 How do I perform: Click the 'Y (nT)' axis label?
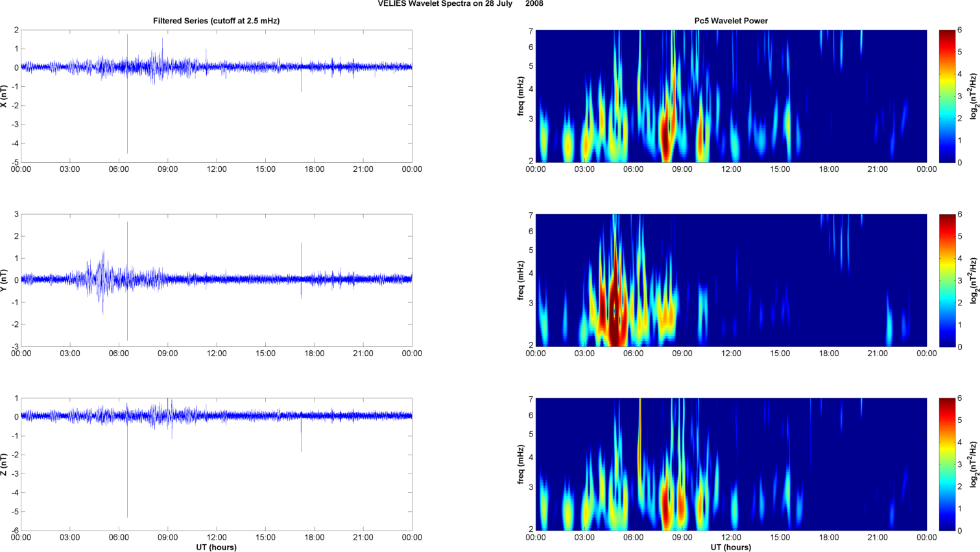pos(5,280)
